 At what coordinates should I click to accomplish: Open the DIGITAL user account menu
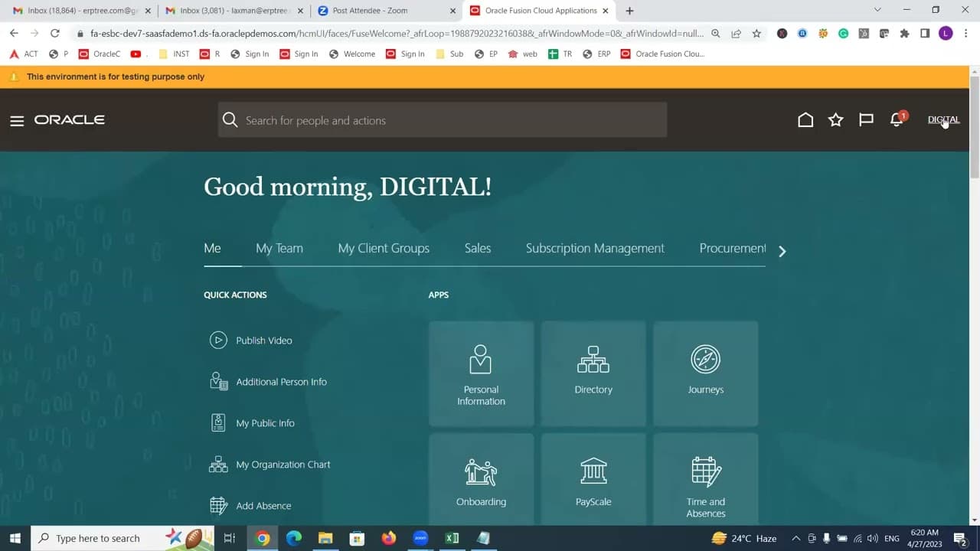pos(943,120)
